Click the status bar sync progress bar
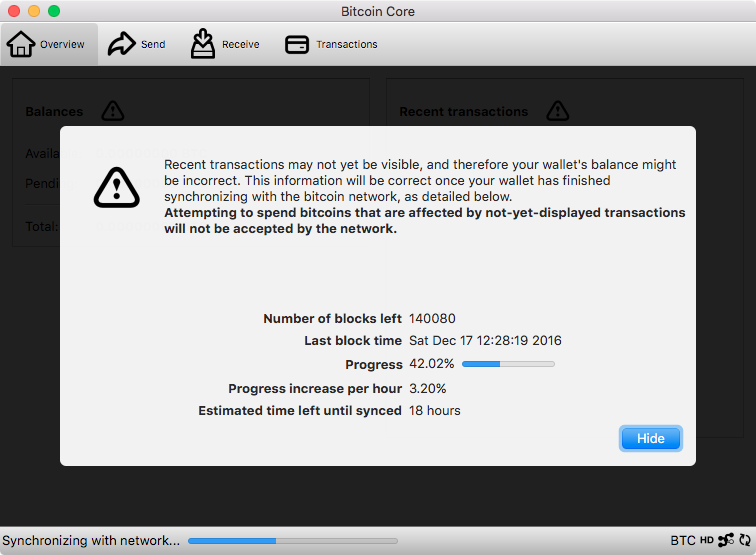This screenshot has height=555, width=756. pyautogui.click(x=293, y=541)
